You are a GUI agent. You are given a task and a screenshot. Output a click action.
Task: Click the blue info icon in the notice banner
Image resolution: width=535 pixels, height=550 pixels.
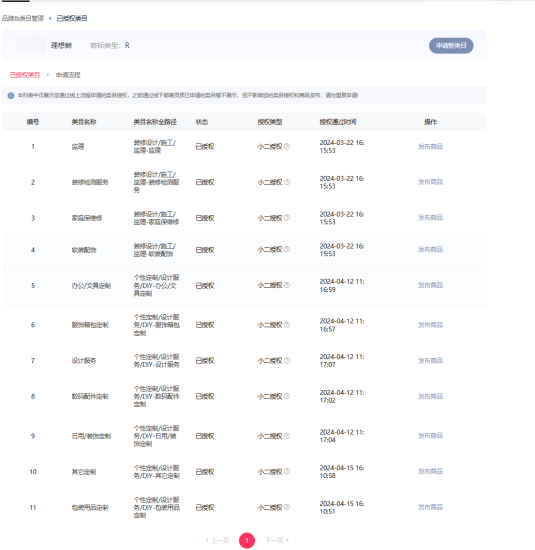pyautogui.click(x=11, y=95)
